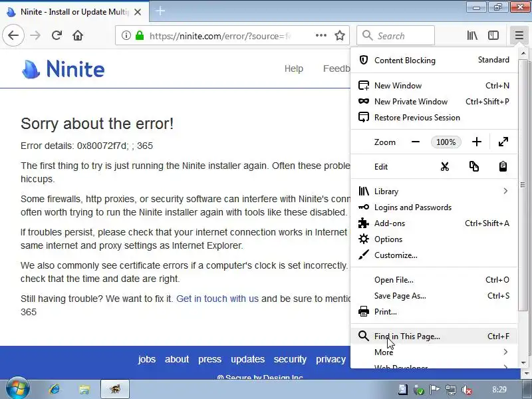Zoom in with the plus button
532x399 pixels.
(x=477, y=142)
